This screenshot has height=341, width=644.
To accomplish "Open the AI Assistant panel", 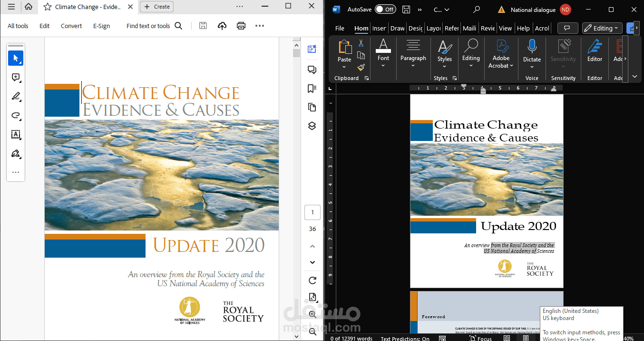I will (312, 49).
